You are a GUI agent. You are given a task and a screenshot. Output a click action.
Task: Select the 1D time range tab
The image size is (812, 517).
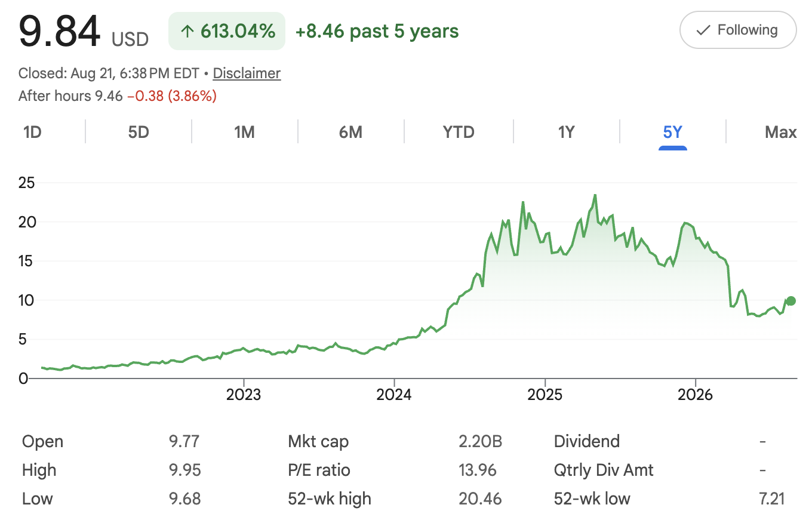(32, 132)
